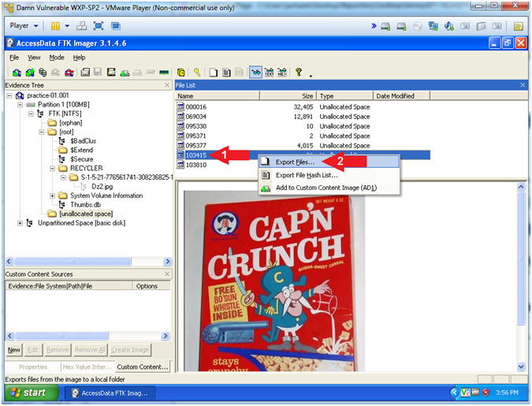This screenshot has height=406, width=532.
Task: Open the yellow question mark Help icon
Action: (298, 72)
